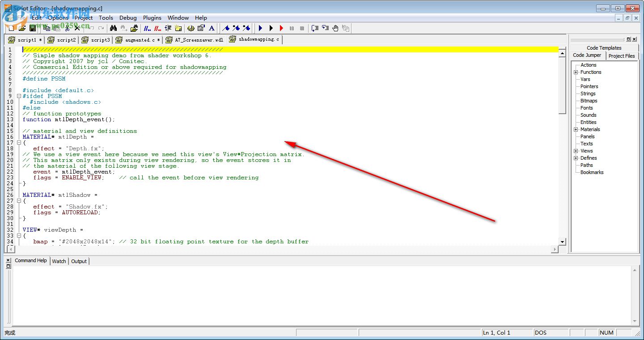
Task: Click the Pause debugging icon
Action: point(292,28)
